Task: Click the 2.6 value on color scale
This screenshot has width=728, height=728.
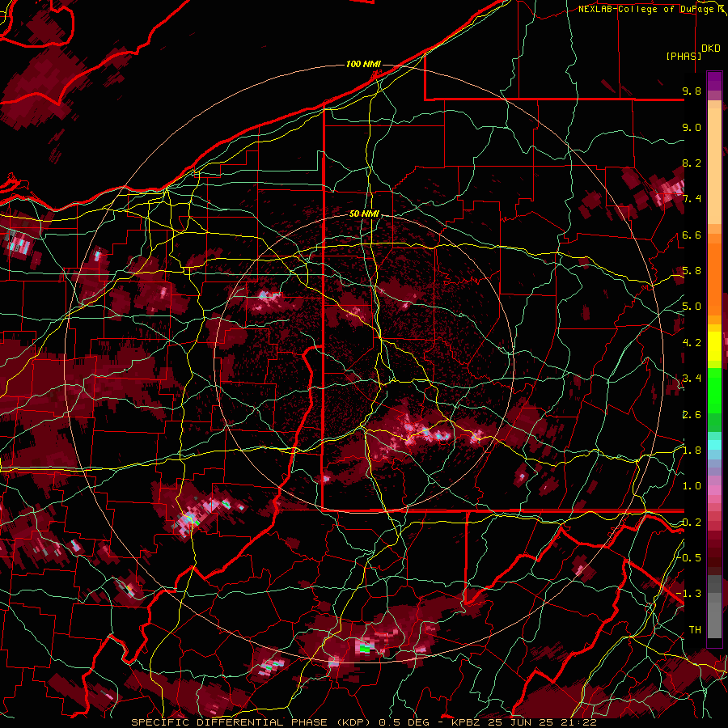Action: tap(692, 414)
